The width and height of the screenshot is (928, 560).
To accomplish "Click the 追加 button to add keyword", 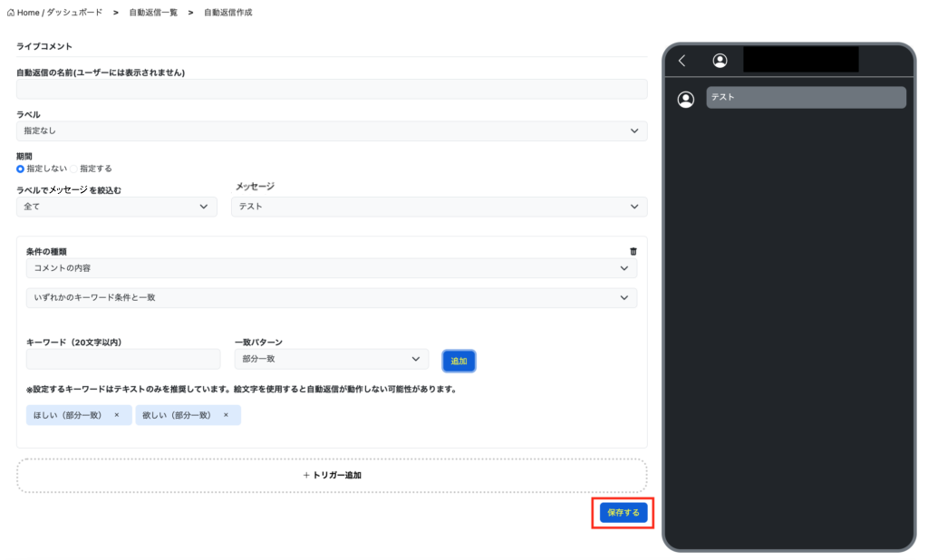I will coord(459,361).
